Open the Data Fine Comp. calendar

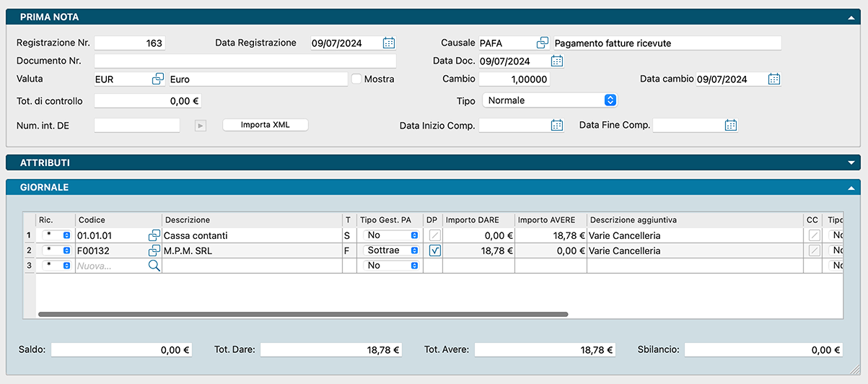click(731, 126)
